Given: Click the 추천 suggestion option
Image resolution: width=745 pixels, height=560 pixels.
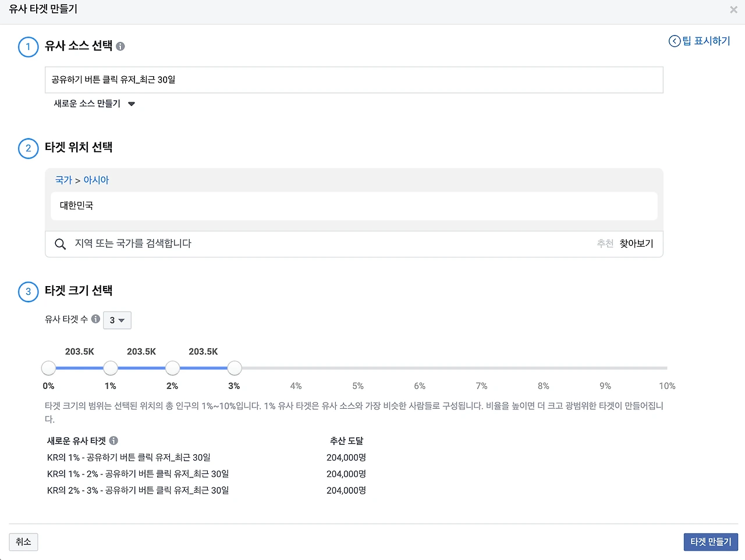Looking at the screenshot, I should click(605, 244).
